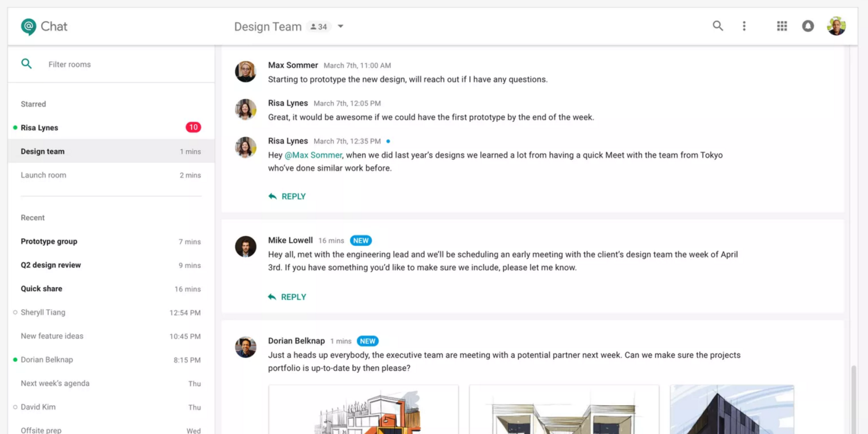The image size is (868, 434).
Task: Open the third dark building image
Action: pos(732,410)
